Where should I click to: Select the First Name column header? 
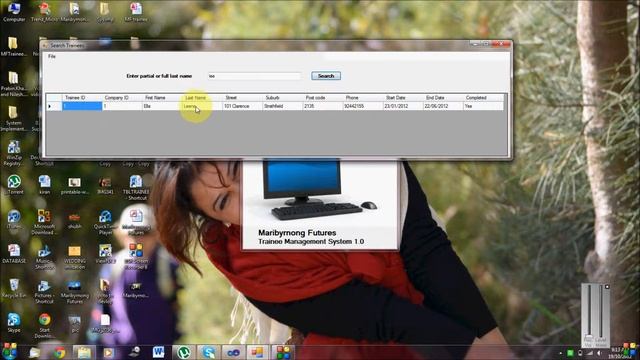pyautogui.click(x=162, y=98)
